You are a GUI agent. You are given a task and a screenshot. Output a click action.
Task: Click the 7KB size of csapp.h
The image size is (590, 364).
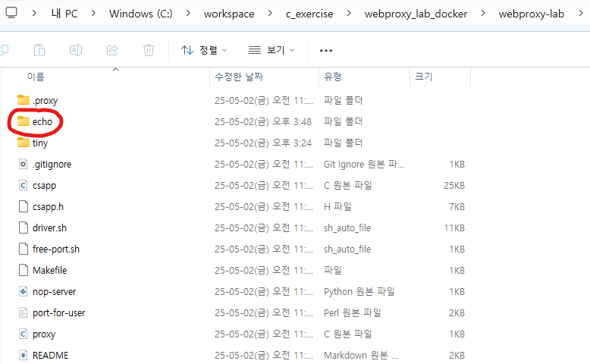[457, 207]
